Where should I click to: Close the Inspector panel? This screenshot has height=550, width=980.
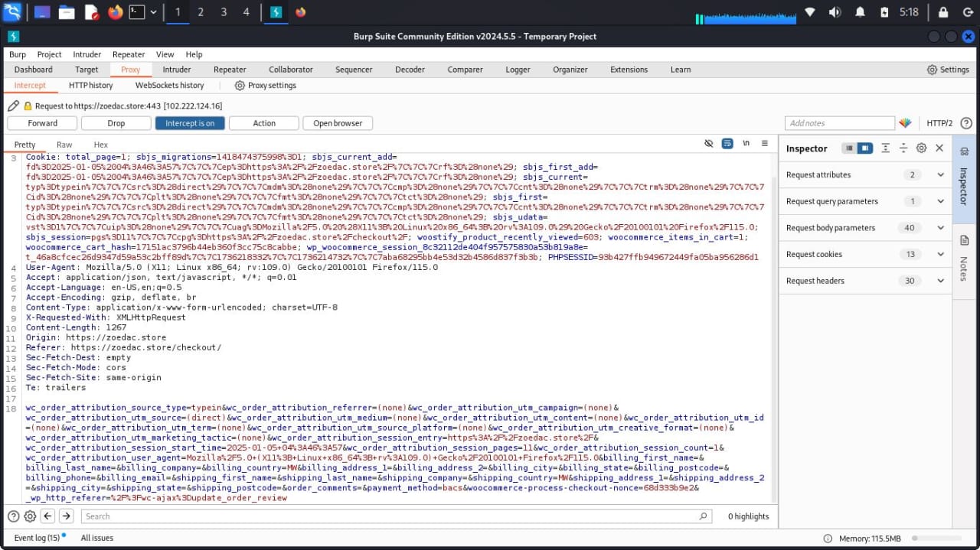[x=939, y=148]
